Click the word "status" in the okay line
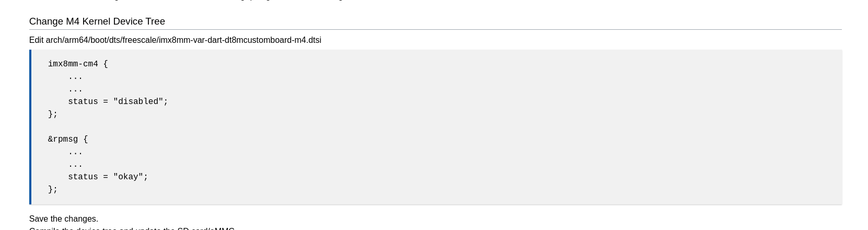 pyautogui.click(x=83, y=177)
